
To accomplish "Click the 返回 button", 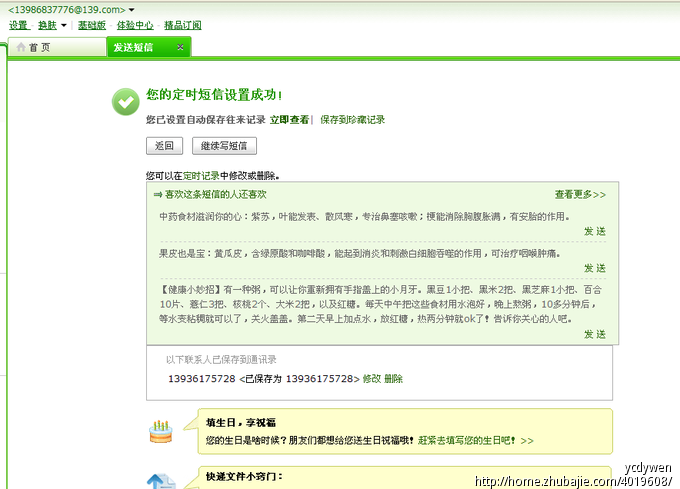I will pyautogui.click(x=164, y=146).
